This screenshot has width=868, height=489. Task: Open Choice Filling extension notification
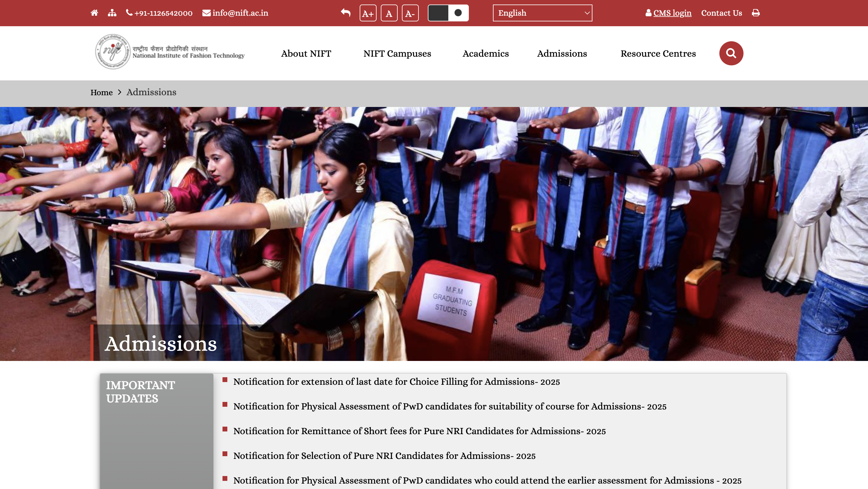point(396,381)
